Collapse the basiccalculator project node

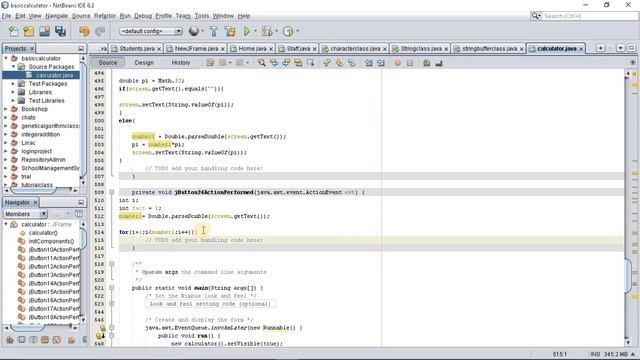pyautogui.click(x=6, y=58)
